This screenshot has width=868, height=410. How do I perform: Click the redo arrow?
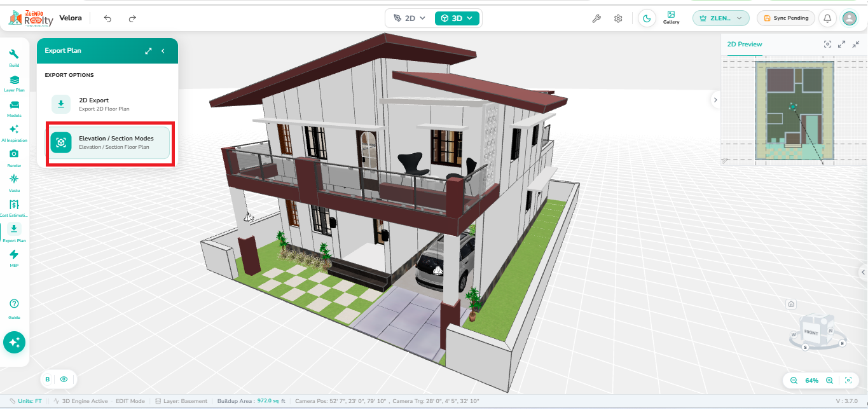coord(132,18)
